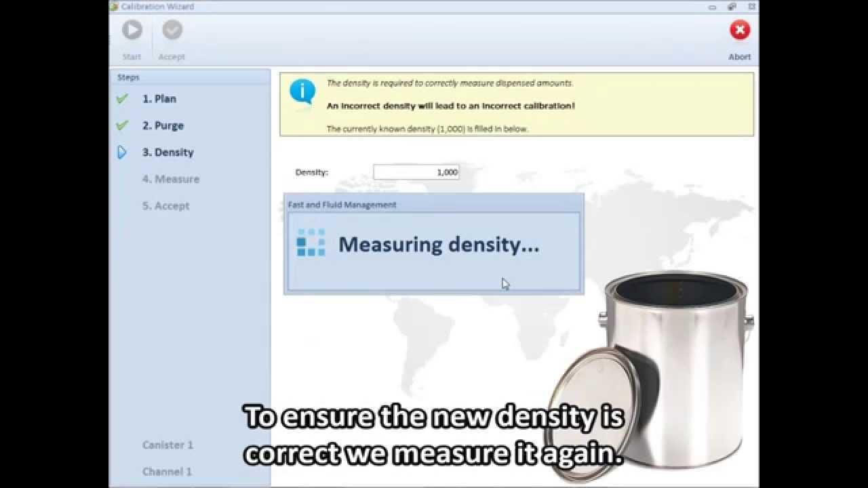Click 'The density is required' italic line

point(450,83)
